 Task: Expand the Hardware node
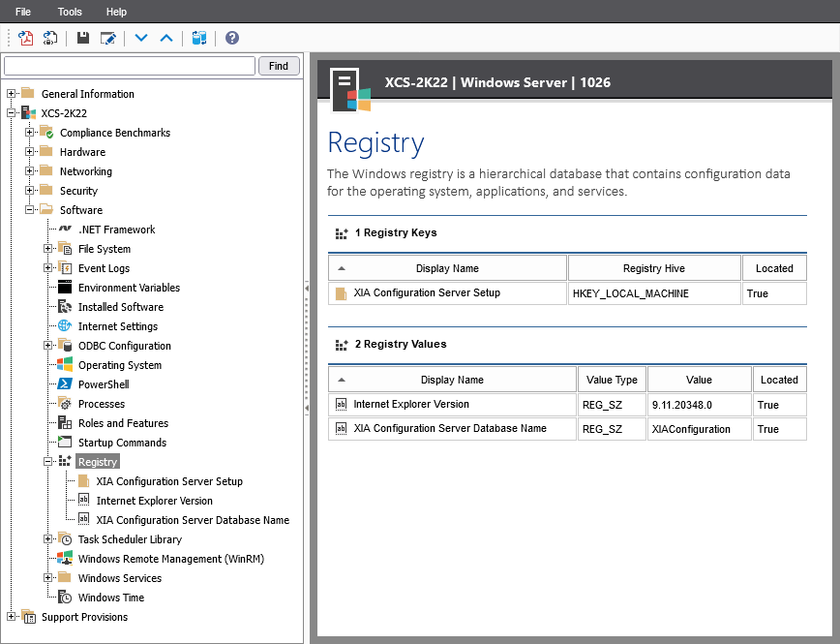(29, 152)
